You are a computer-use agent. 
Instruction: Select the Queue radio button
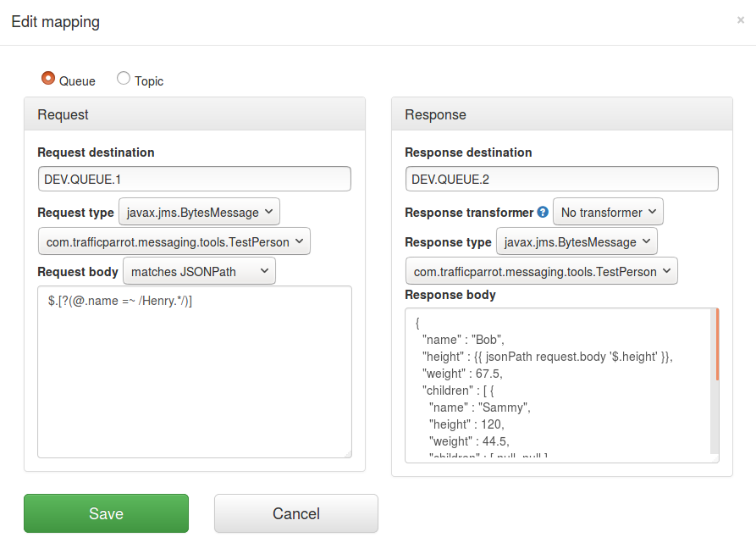click(48, 78)
